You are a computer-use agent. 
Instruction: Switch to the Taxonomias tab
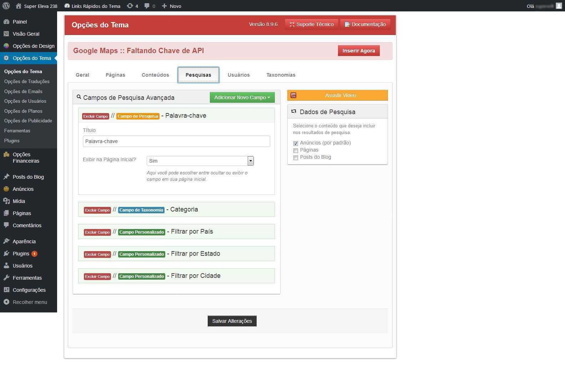[x=281, y=75]
